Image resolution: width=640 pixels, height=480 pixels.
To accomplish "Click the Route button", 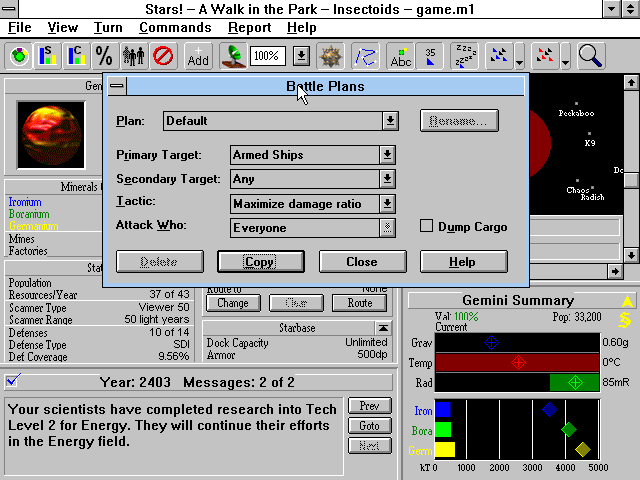I will coord(360,303).
